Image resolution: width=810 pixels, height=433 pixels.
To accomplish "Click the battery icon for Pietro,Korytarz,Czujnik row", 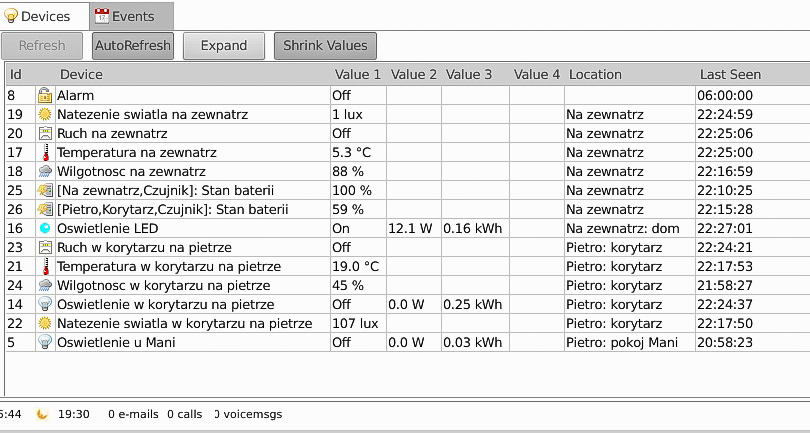I will pyautogui.click(x=45, y=209).
